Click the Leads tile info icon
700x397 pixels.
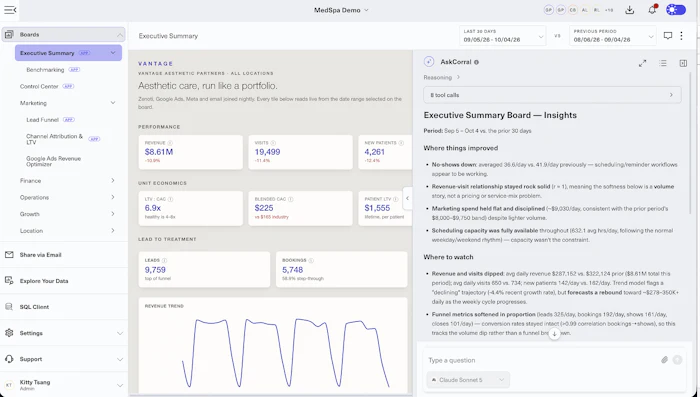click(x=164, y=260)
